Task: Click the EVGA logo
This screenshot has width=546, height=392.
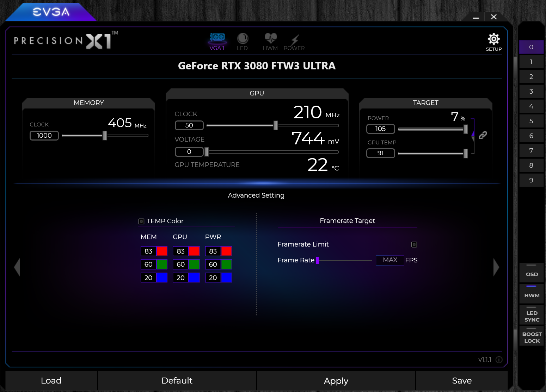Action: [x=51, y=12]
